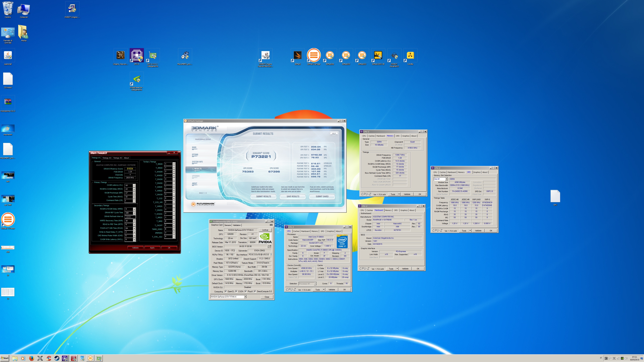Select SYSTEM INFO in 3DMark Vantage menu
The width and height of the screenshot is (644, 362).
(197, 162)
